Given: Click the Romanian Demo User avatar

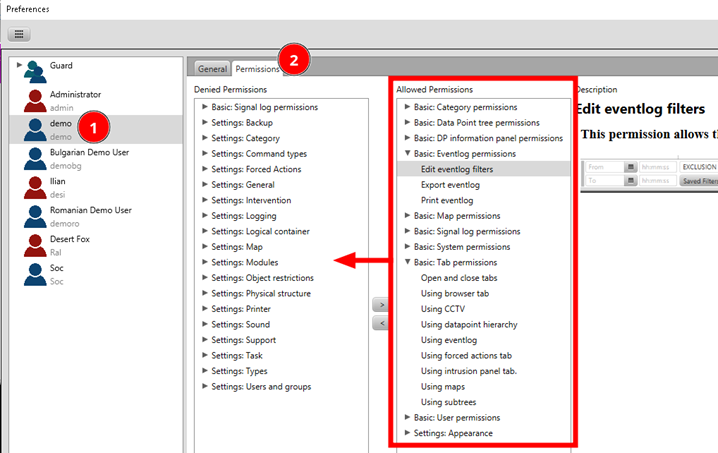Looking at the screenshot, I should point(35,216).
